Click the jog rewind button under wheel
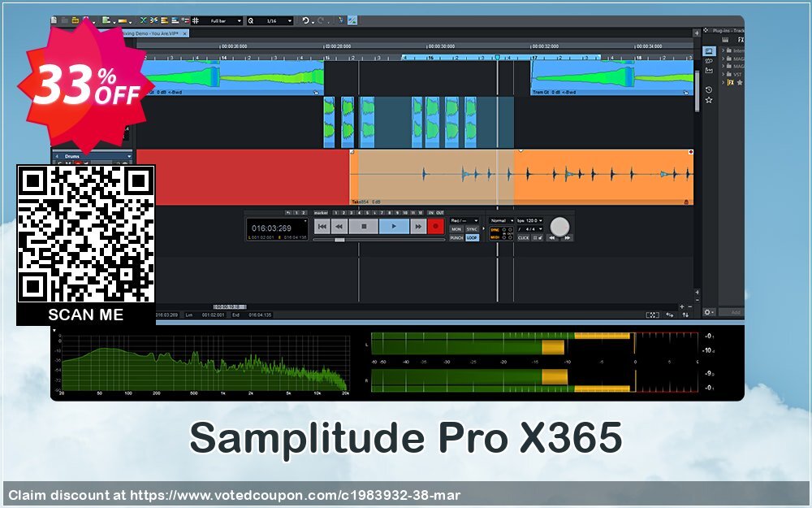The width and height of the screenshot is (812, 508). [x=552, y=238]
